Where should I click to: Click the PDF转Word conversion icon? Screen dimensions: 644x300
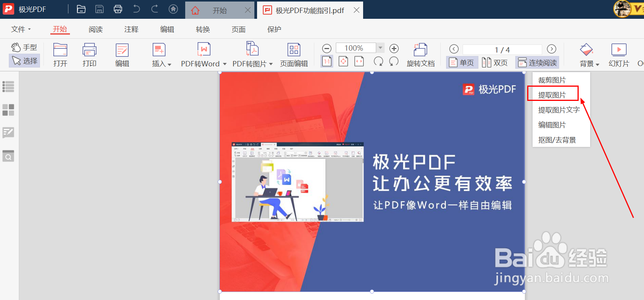point(204,50)
